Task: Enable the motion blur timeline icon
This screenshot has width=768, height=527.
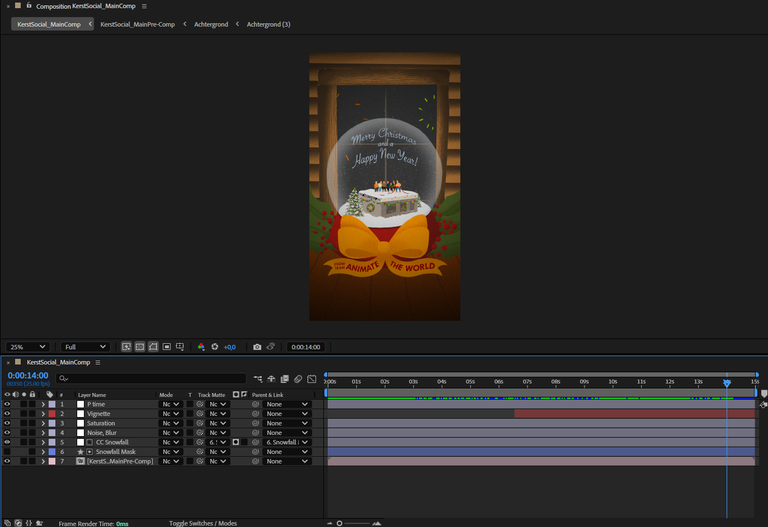Action: 298,379
